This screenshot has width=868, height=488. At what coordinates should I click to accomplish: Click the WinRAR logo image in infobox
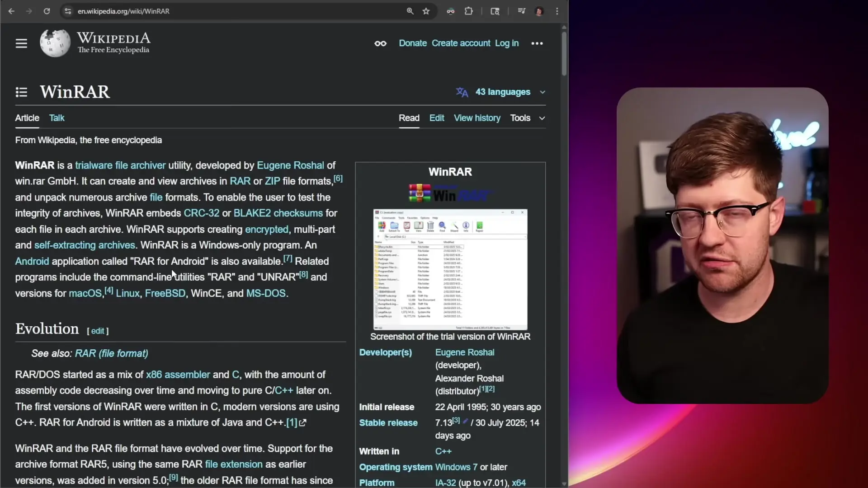(450, 193)
